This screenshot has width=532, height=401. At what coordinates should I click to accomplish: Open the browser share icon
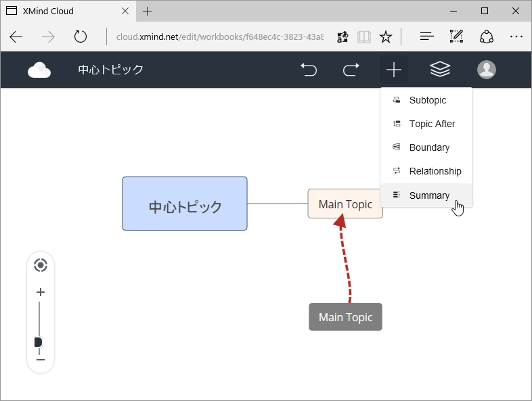click(487, 37)
